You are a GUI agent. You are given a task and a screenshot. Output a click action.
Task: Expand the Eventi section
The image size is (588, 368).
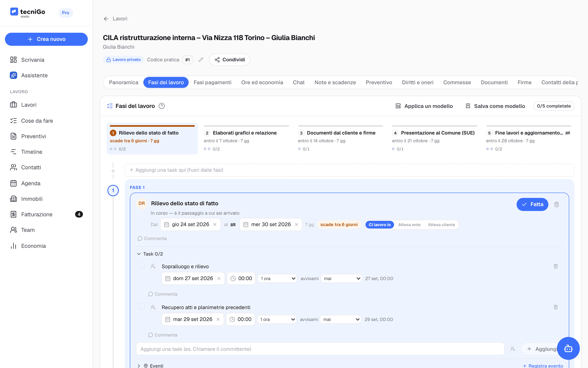tap(150, 366)
